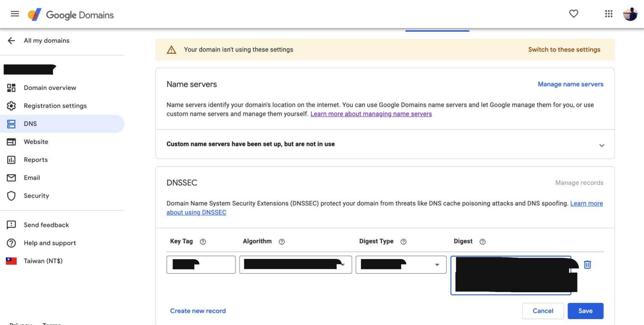
Task: Click the heart icon in header
Action: click(574, 14)
